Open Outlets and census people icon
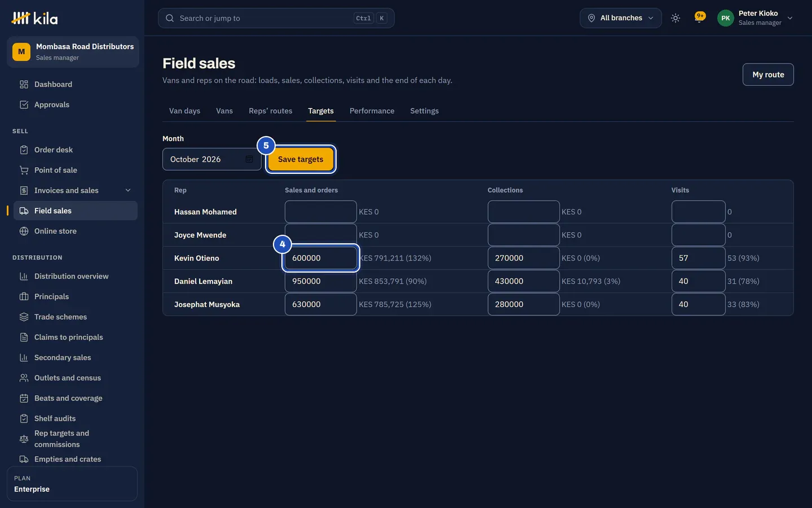This screenshot has width=812, height=508. (x=24, y=378)
